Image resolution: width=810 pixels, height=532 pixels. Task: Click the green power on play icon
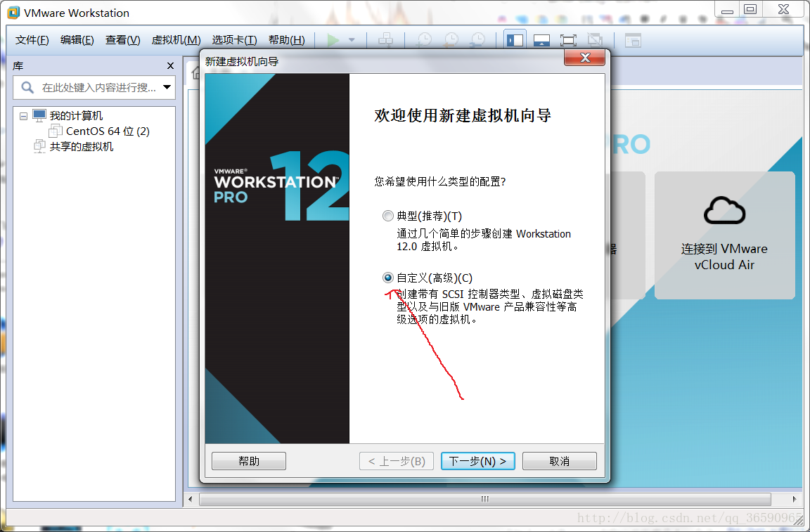point(333,40)
